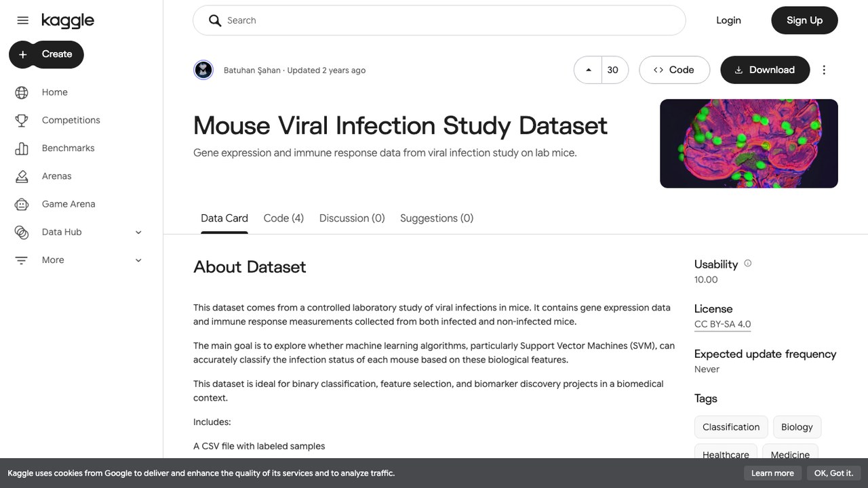The height and width of the screenshot is (488, 868).
Task: Open the hamburger navigation menu
Action: (x=22, y=20)
